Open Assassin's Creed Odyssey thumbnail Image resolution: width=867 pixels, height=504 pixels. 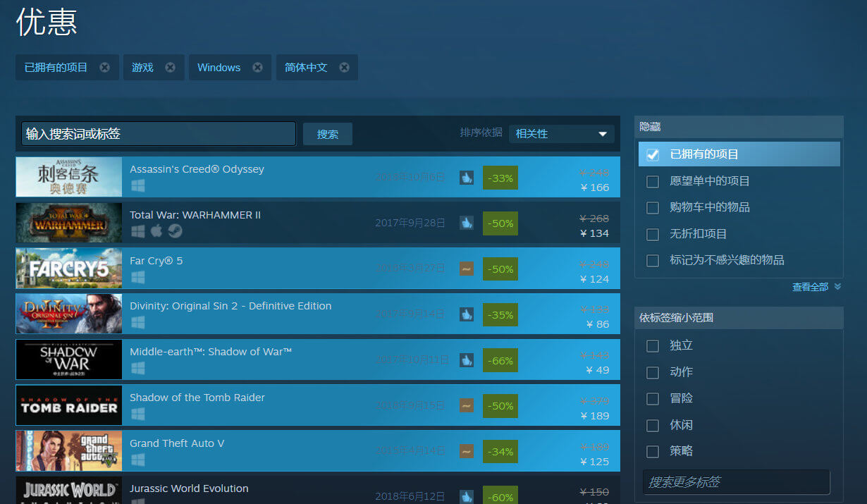pos(69,177)
